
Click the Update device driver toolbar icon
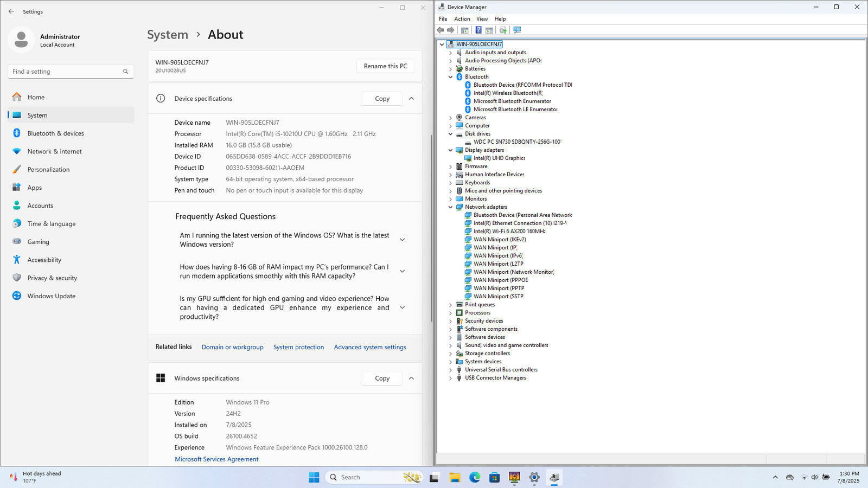[x=503, y=30]
